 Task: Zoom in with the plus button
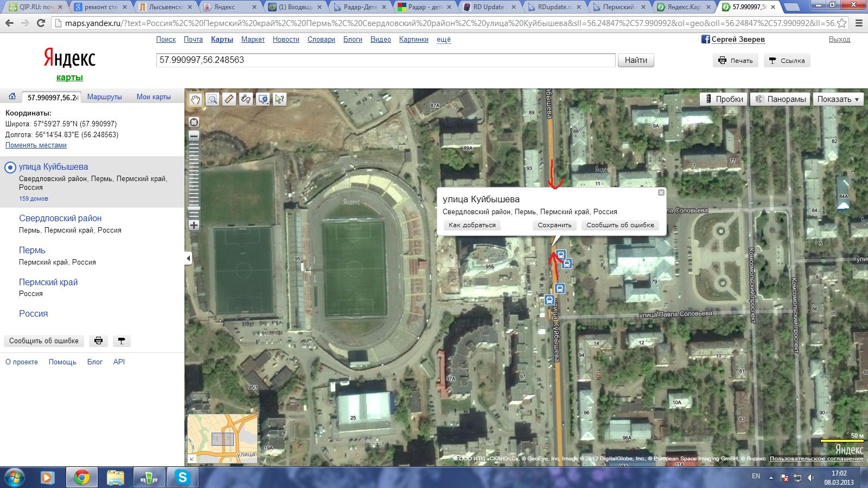[194, 225]
